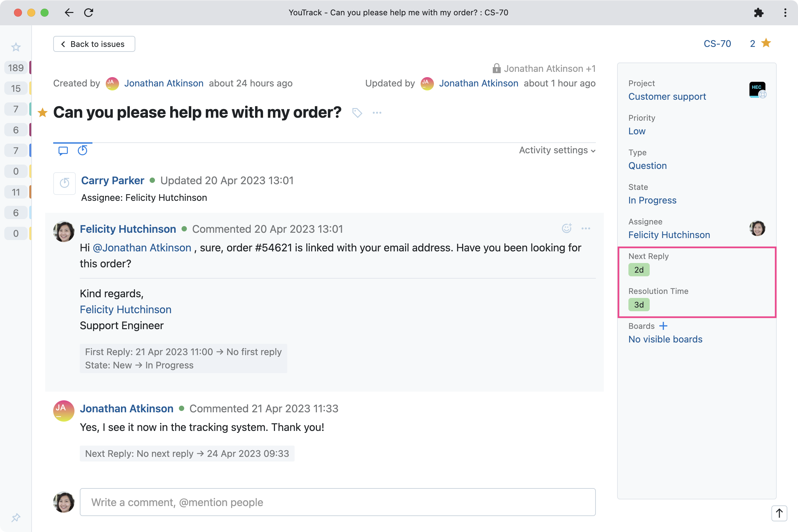Image resolution: width=798 pixels, height=532 pixels.
Task: Click Jonathan Atkinson's JA comment avatar
Action: click(x=64, y=411)
